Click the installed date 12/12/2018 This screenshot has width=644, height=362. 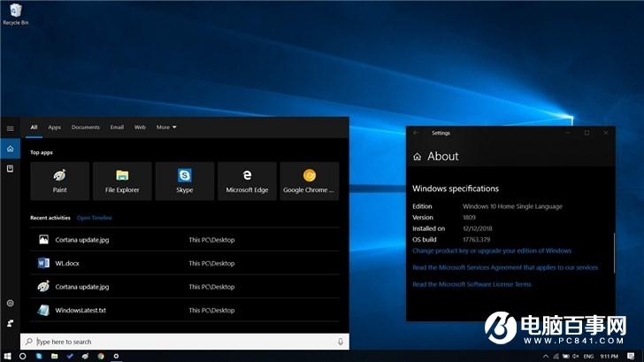click(478, 228)
